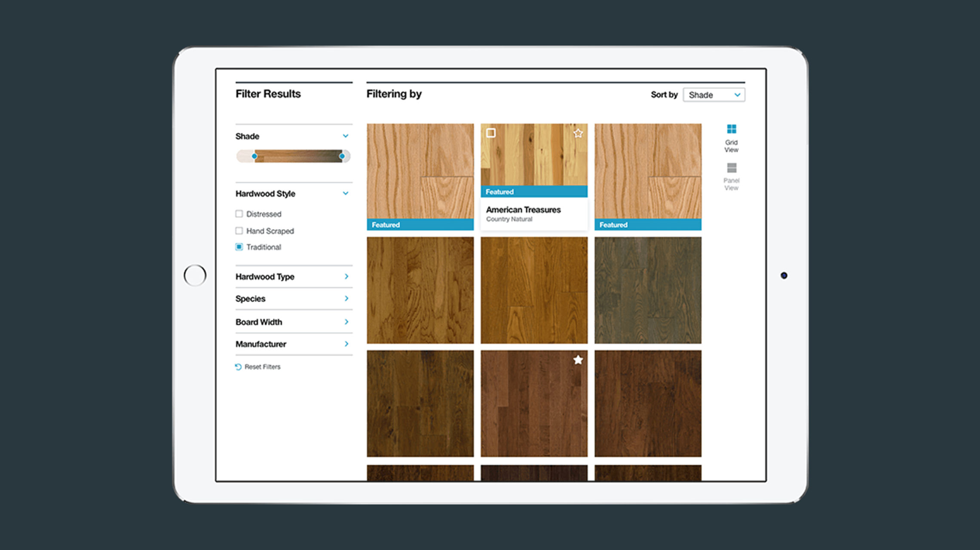Click the Hardwood Style heading
The height and width of the screenshot is (550, 980).
click(x=265, y=194)
